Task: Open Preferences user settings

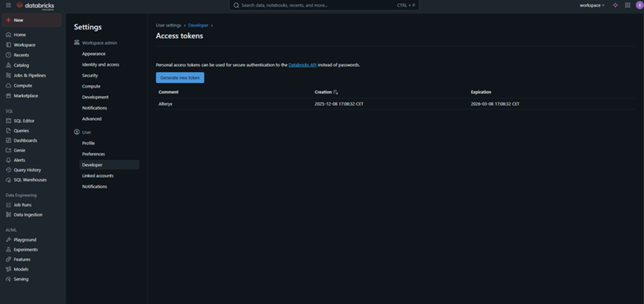Action: 93,155
